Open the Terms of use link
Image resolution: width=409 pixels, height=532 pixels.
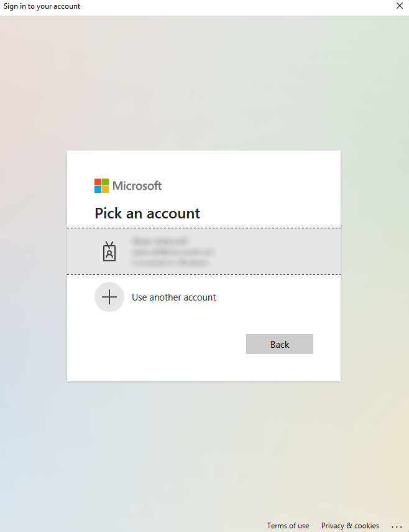coord(288,526)
